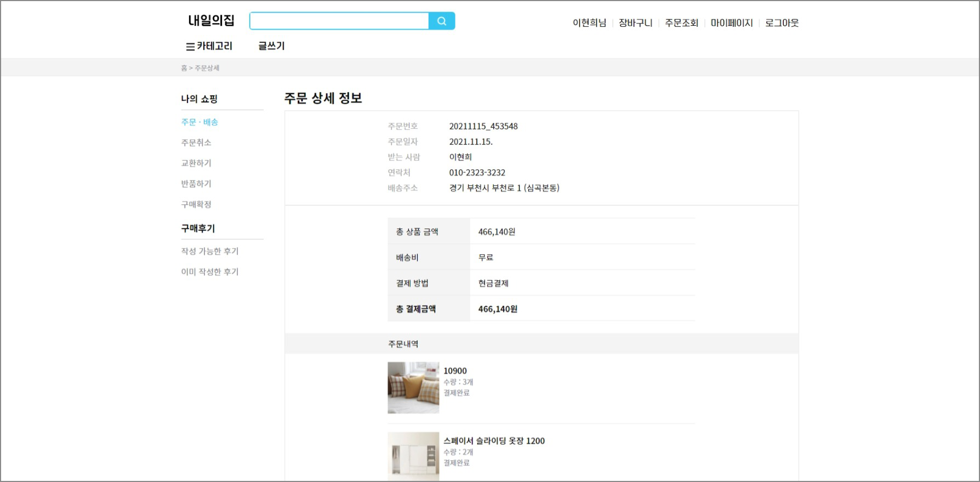This screenshot has height=482, width=980.
Task: Open 작성 가능한 후기 in the sidebar
Action: pyautogui.click(x=210, y=251)
